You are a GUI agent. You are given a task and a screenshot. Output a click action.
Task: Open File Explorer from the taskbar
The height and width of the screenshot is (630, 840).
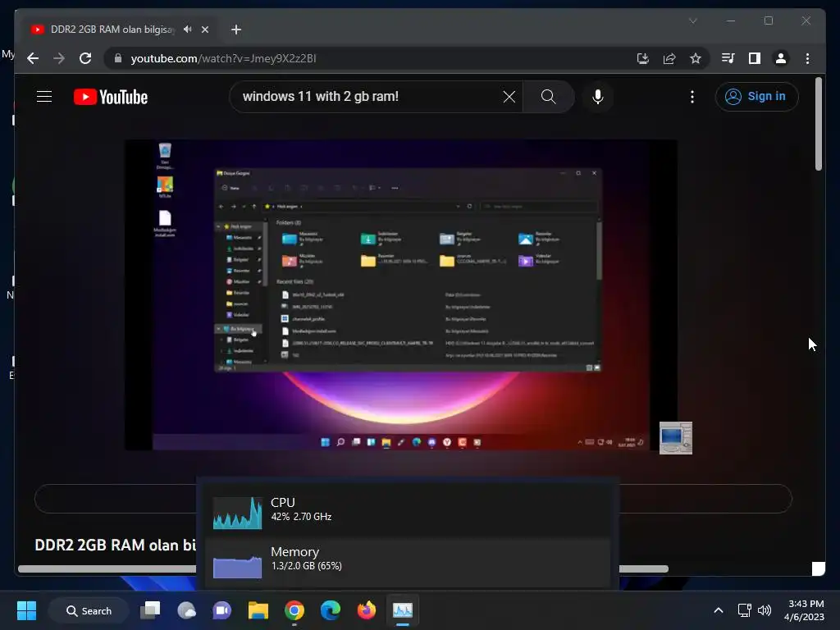[258, 610]
